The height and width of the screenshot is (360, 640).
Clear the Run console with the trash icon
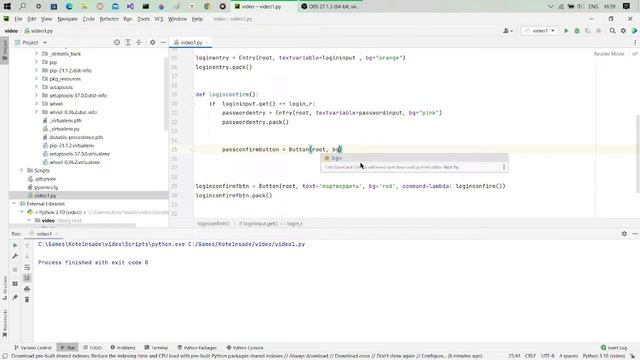pyautogui.click(x=27, y=300)
